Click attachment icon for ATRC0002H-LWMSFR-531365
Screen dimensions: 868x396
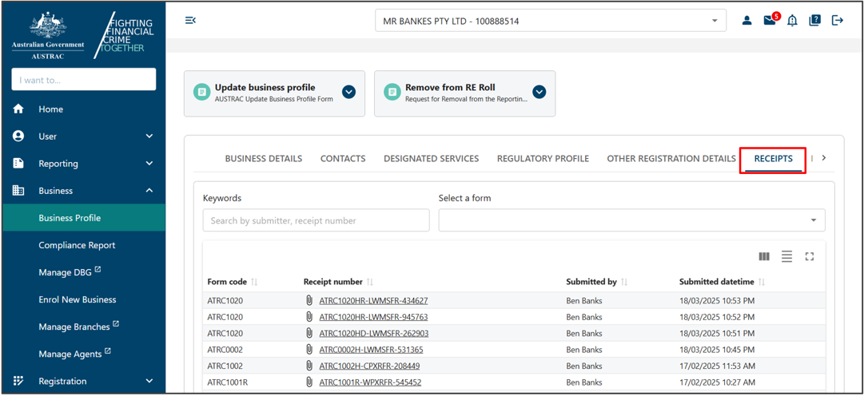(x=309, y=350)
